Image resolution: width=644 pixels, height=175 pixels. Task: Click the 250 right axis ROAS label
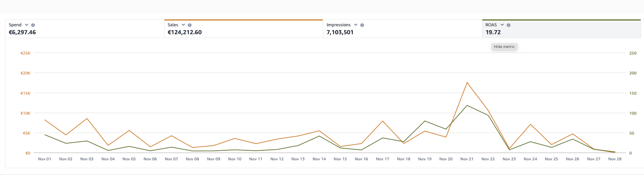tap(633, 53)
